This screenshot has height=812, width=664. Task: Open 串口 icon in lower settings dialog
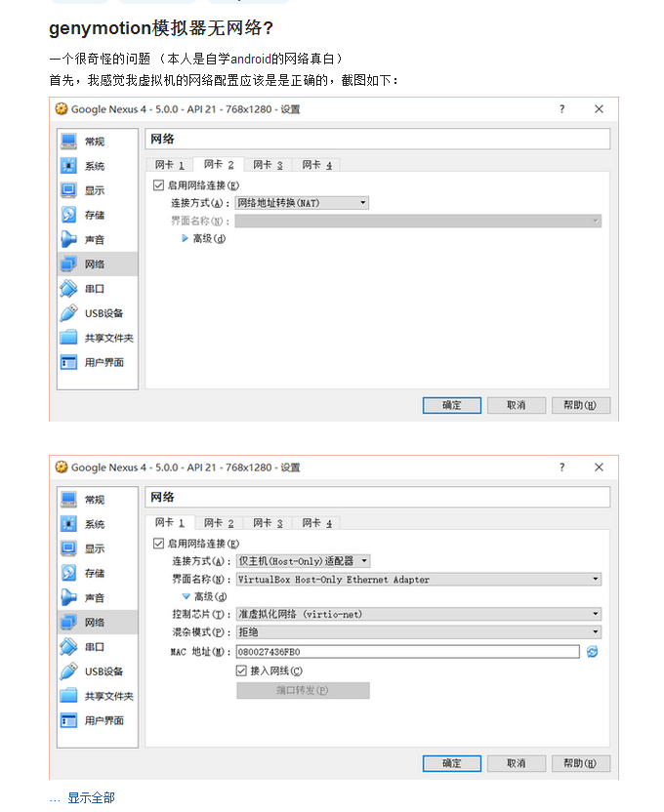[x=68, y=647]
